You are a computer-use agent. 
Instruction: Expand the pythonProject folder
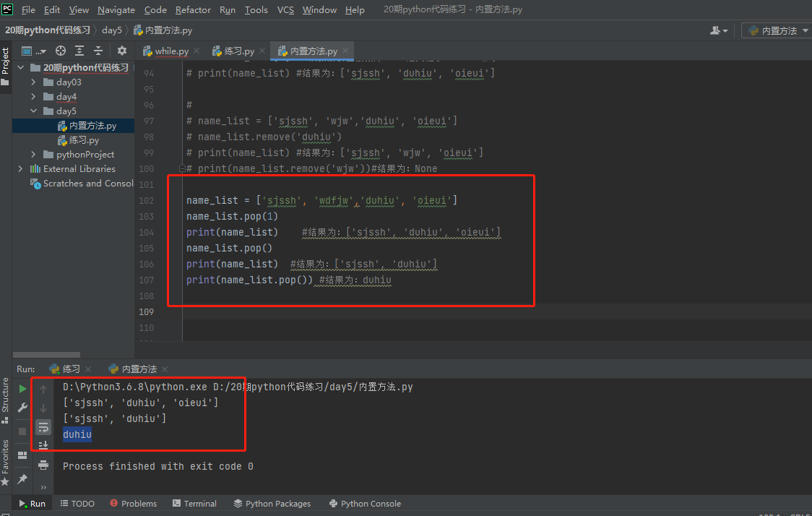(34, 155)
